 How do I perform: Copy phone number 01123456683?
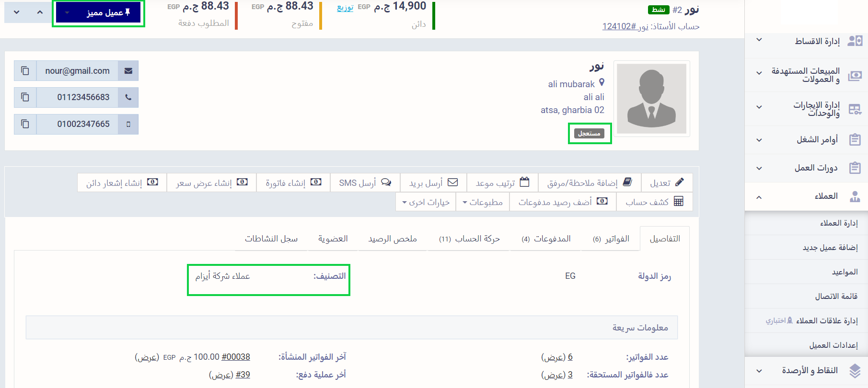(x=25, y=97)
